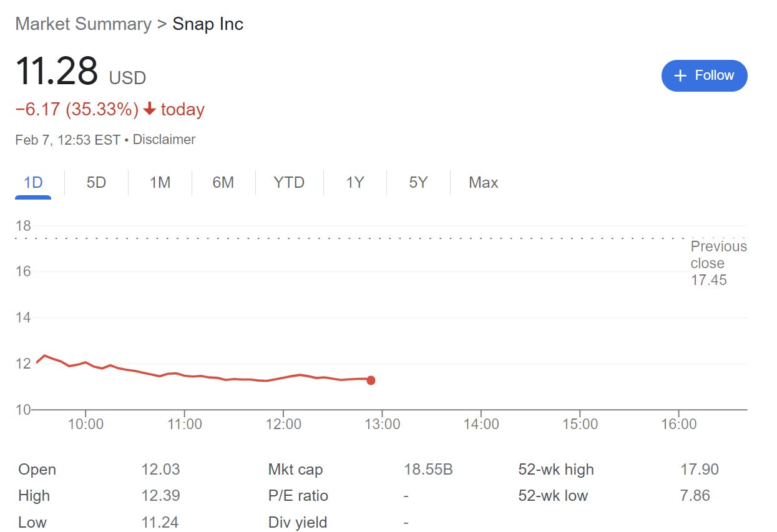Switch to the 5D range tab
Image resolution: width=777 pixels, height=532 pixels.
pos(96,183)
